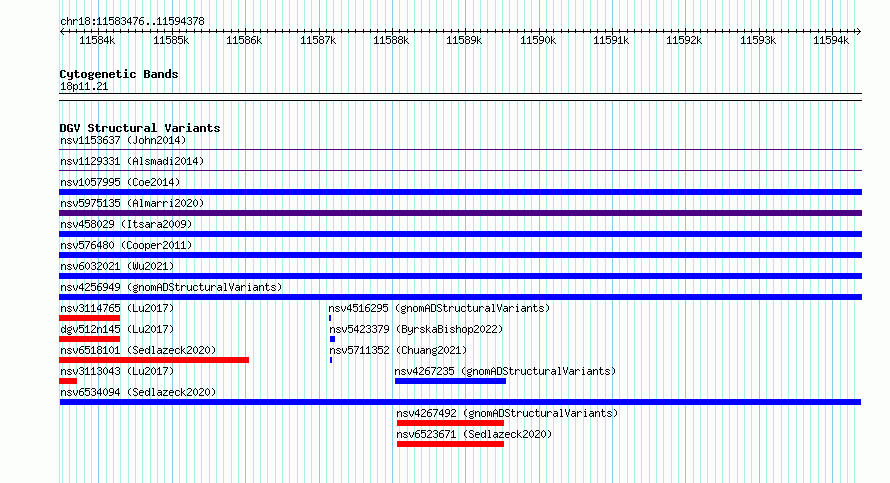This screenshot has height=483, width=890.
Task: Open nsv5975135 (Almarri2020) variant details
Action: (132, 203)
